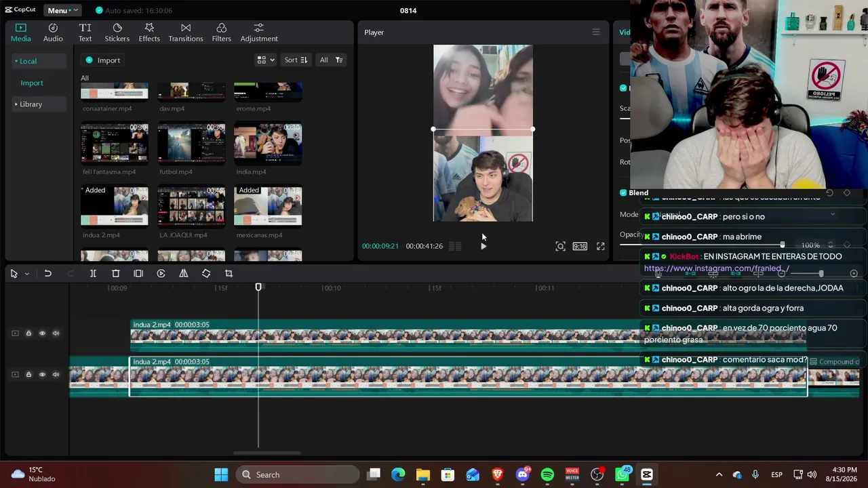Mute the lower timeline track
Screen dimensions: 868x488
coord(56,374)
